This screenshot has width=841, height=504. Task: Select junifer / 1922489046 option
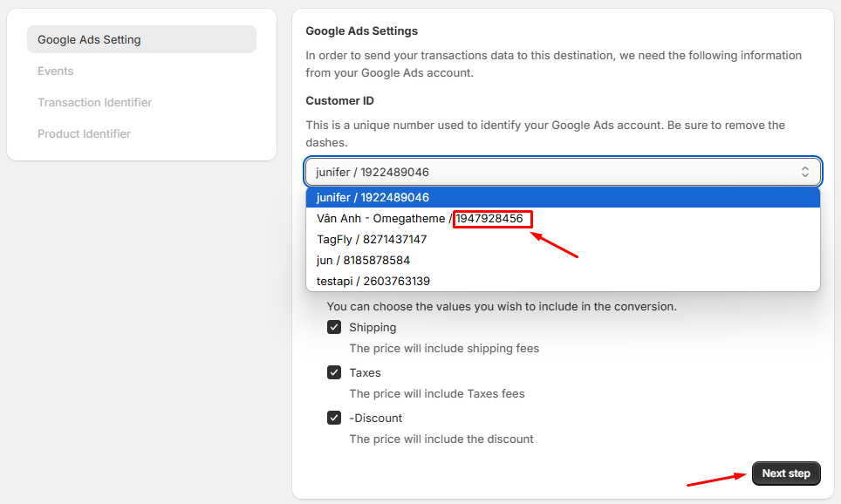point(563,197)
